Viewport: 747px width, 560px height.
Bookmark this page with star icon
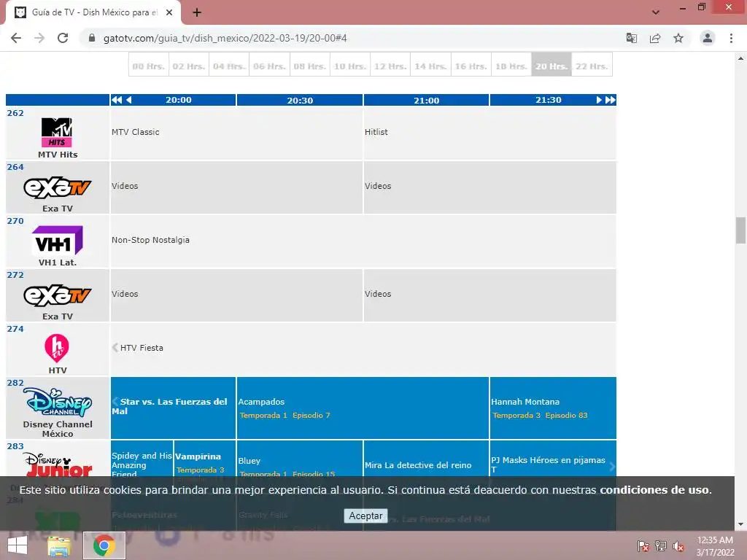(x=678, y=38)
